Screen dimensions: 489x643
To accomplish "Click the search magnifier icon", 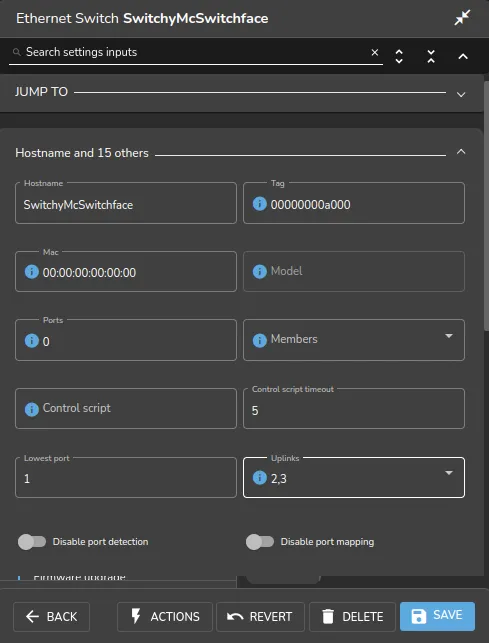I will coord(16,52).
